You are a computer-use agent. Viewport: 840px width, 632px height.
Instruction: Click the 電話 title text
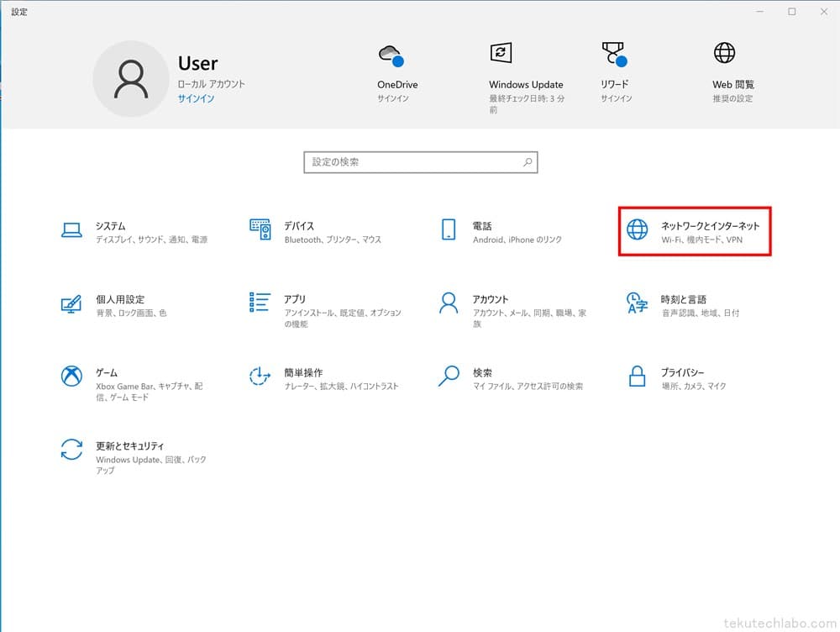(482, 226)
